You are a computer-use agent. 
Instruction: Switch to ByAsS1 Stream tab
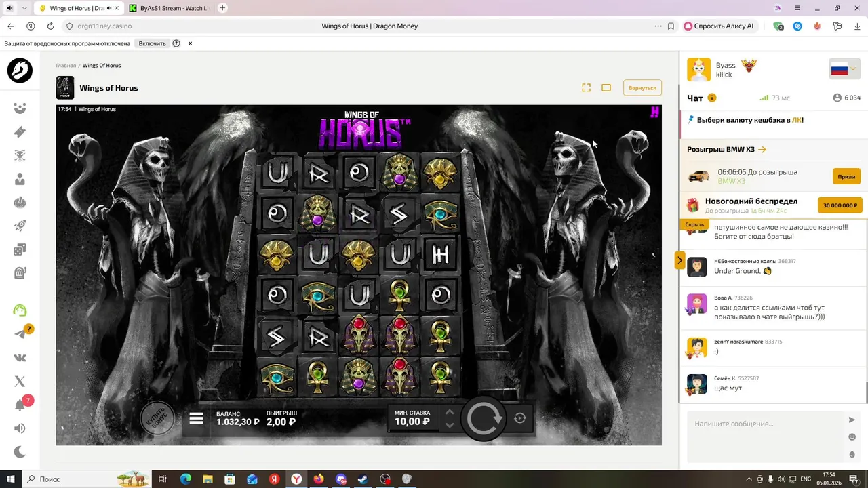coord(168,8)
